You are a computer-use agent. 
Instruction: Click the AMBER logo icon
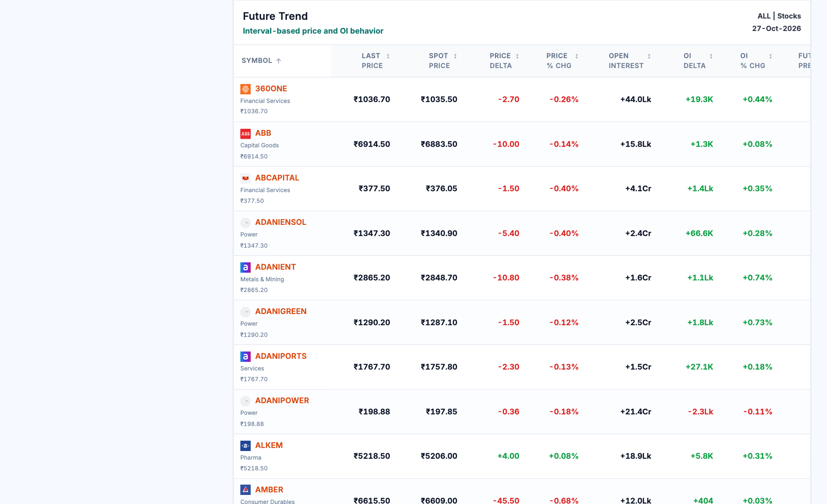(246, 490)
